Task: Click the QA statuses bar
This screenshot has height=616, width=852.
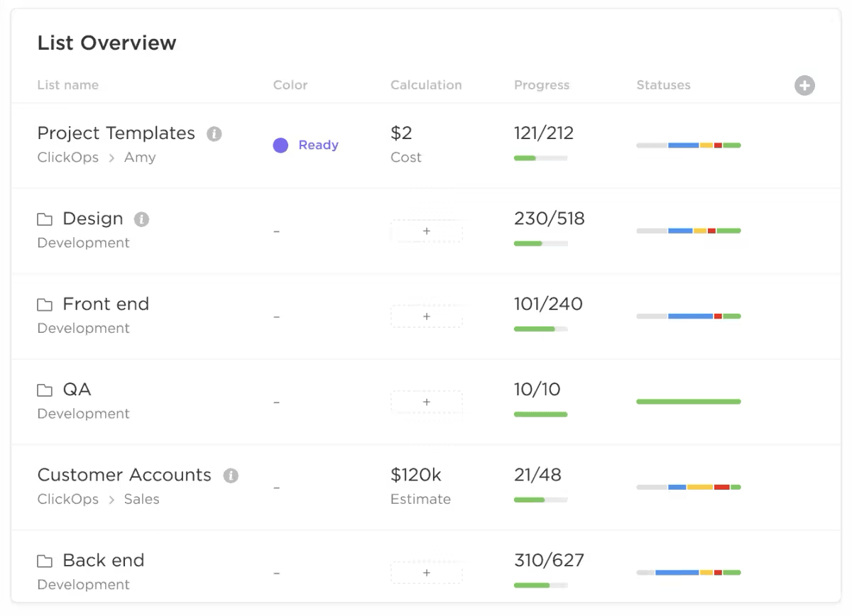Action: pyautogui.click(x=688, y=402)
